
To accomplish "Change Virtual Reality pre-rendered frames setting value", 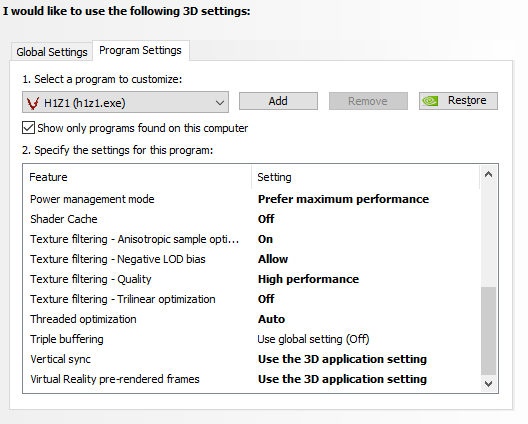I will click(x=342, y=379).
